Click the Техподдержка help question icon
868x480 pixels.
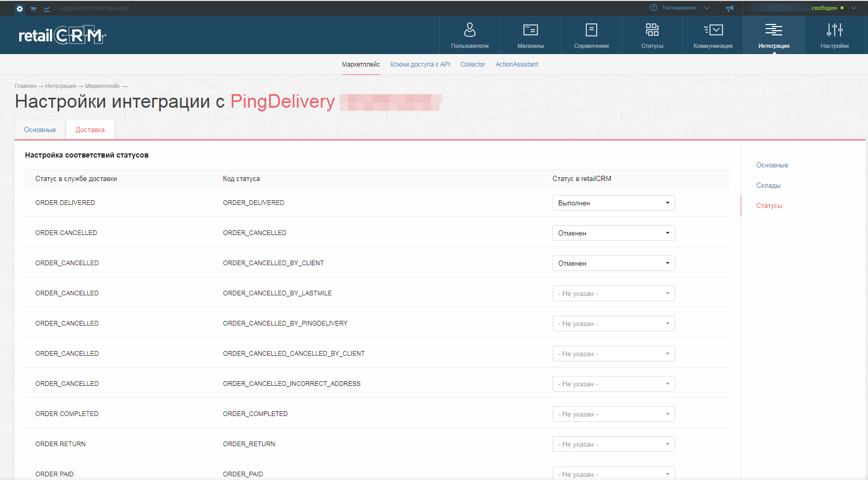(654, 8)
